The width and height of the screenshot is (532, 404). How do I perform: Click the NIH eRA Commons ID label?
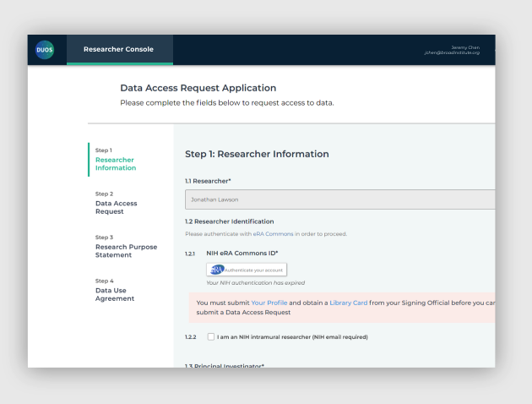click(242, 253)
